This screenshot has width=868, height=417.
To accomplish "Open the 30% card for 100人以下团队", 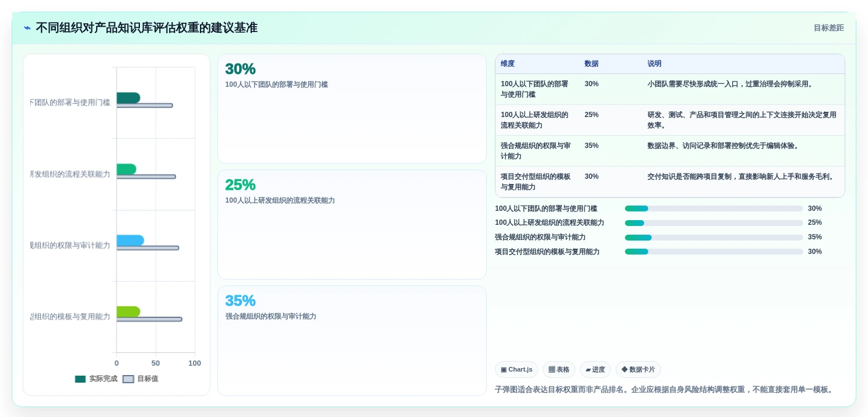I will [352, 109].
